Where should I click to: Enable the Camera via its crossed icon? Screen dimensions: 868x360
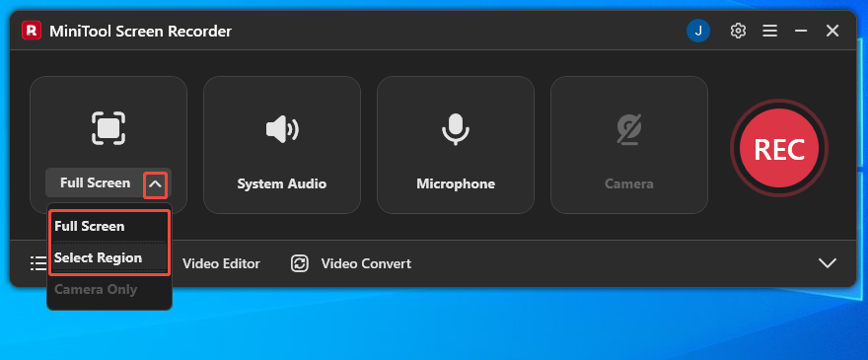click(x=629, y=129)
